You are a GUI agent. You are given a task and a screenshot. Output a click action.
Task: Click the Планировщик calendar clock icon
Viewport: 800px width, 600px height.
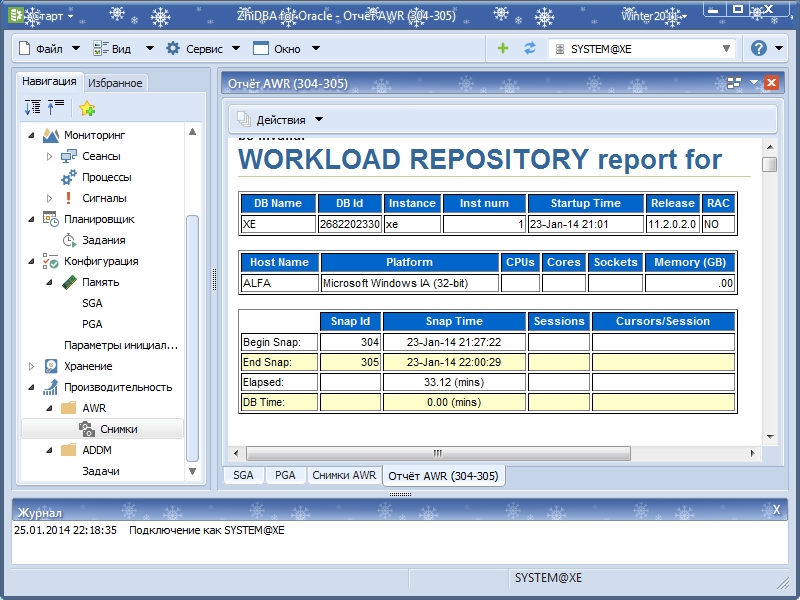pyautogui.click(x=51, y=219)
